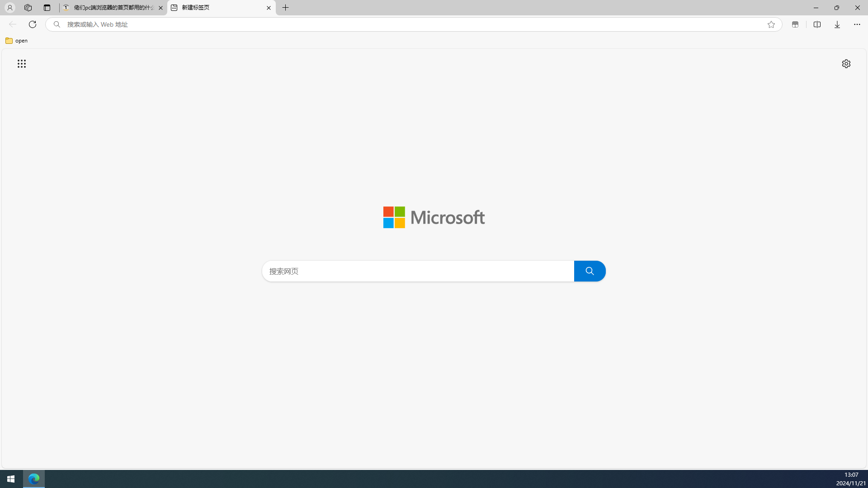Screen dimensions: 868x488
Task: Open a new tab with plus button
Action: 286,8
